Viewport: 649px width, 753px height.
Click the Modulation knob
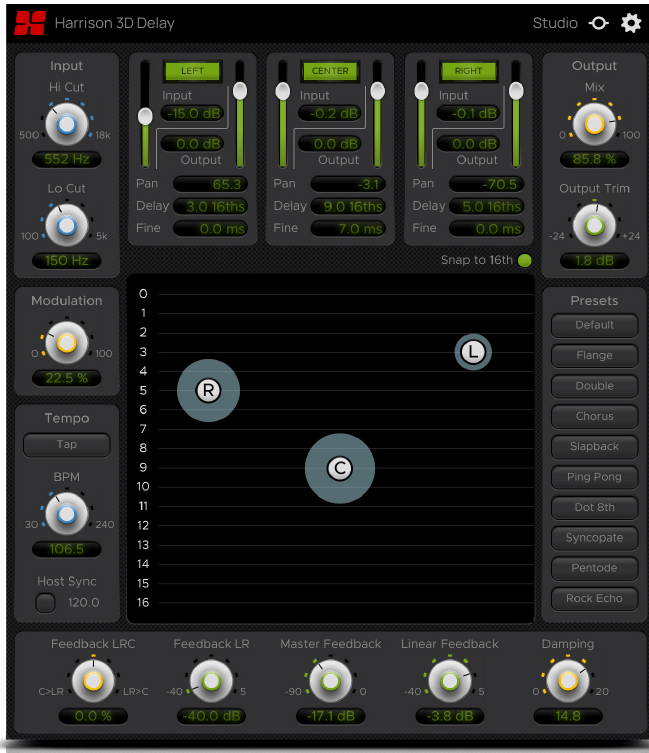click(x=67, y=343)
